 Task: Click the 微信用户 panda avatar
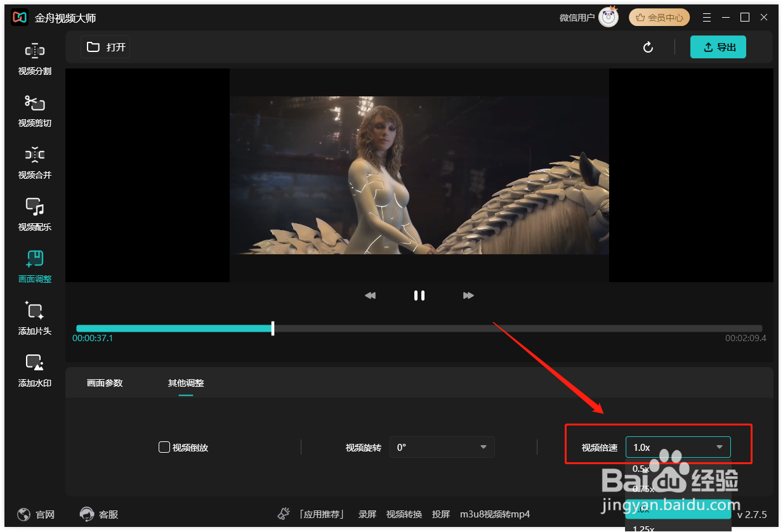click(x=609, y=18)
